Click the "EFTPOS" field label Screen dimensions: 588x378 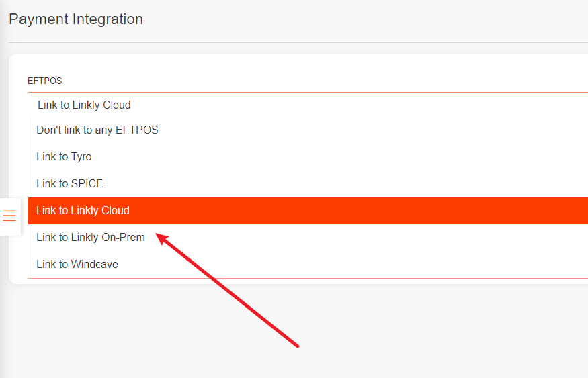44,81
